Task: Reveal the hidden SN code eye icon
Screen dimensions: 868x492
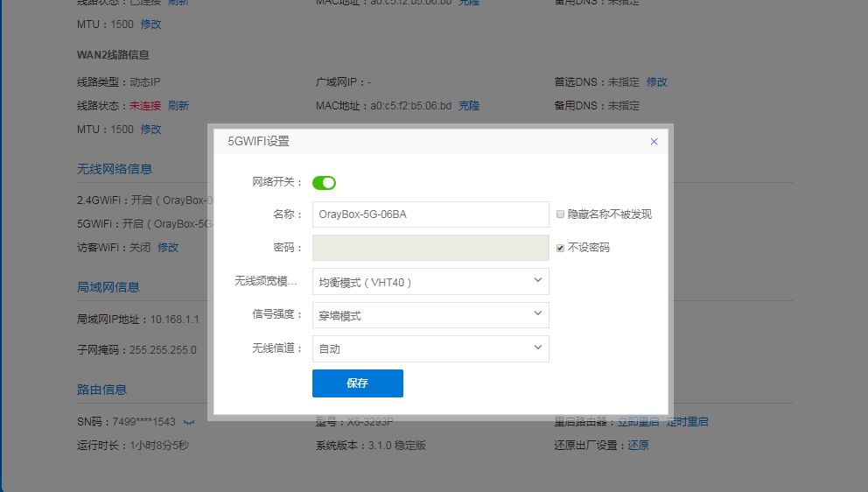Action: [x=189, y=423]
